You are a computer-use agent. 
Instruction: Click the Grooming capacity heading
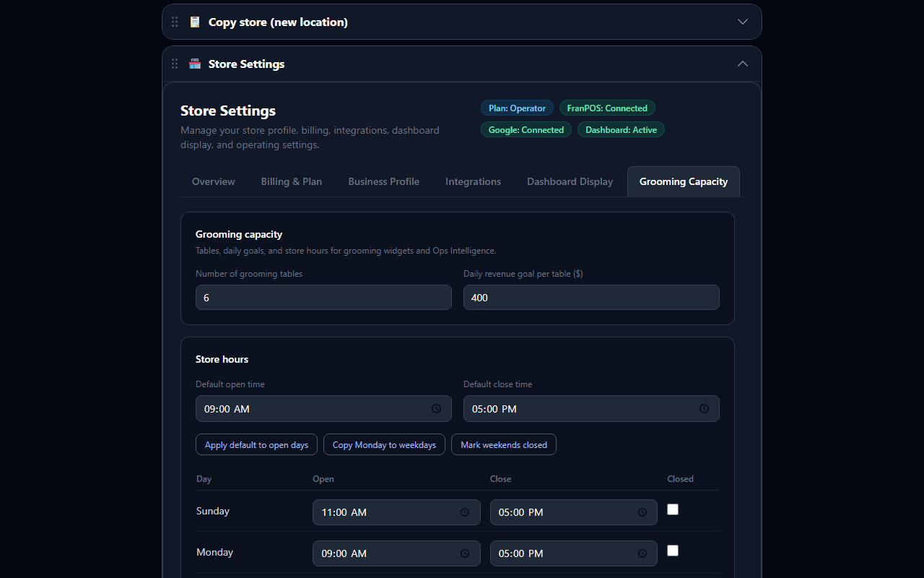pyautogui.click(x=239, y=234)
